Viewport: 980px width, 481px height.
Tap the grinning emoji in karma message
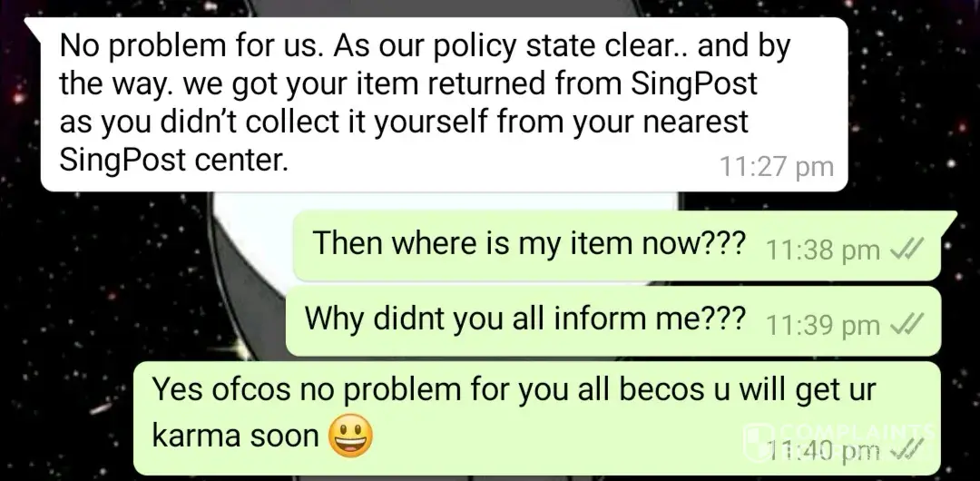[x=350, y=436]
